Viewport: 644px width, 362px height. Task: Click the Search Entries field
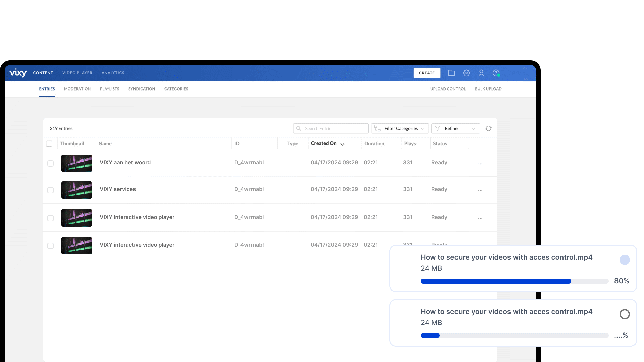point(331,128)
